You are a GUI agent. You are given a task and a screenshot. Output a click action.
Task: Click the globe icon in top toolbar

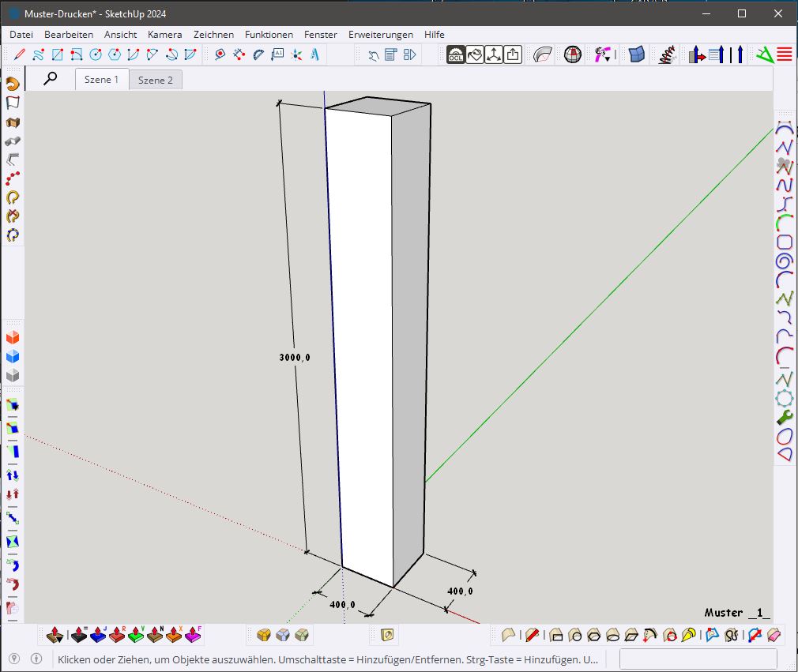[x=573, y=54]
